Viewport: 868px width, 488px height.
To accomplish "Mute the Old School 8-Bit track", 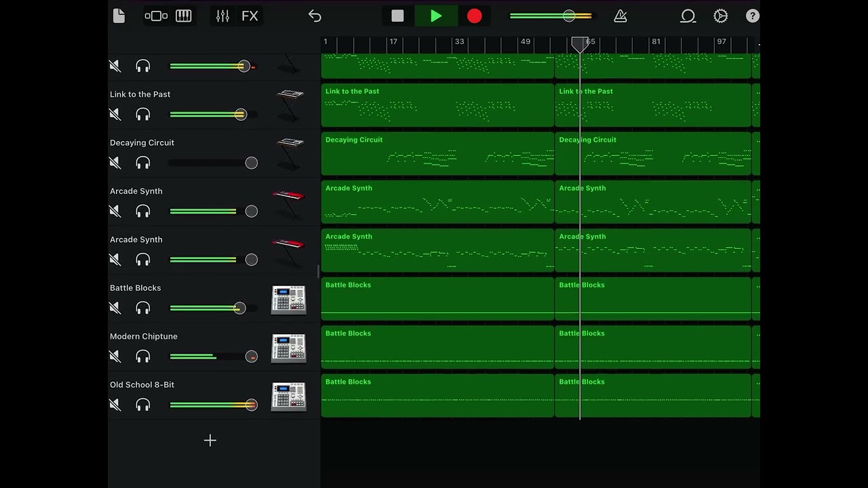I will click(x=115, y=405).
